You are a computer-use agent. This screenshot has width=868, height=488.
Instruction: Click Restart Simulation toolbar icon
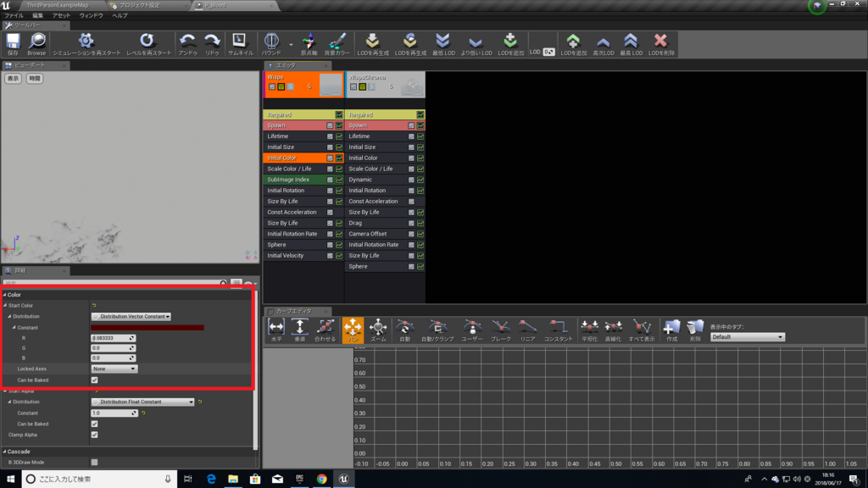(x=86, y=44)
